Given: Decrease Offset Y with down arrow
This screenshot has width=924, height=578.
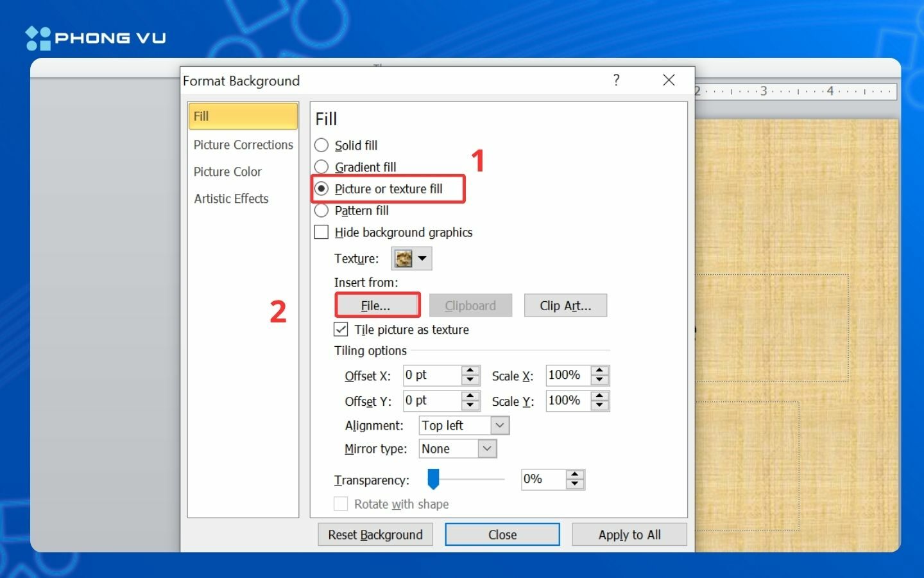Looking at the screenshot, I should coord(470,405).
